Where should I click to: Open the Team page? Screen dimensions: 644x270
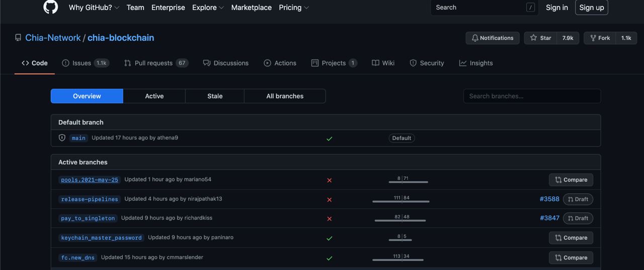pyautogui.click(x=135, y=8)
